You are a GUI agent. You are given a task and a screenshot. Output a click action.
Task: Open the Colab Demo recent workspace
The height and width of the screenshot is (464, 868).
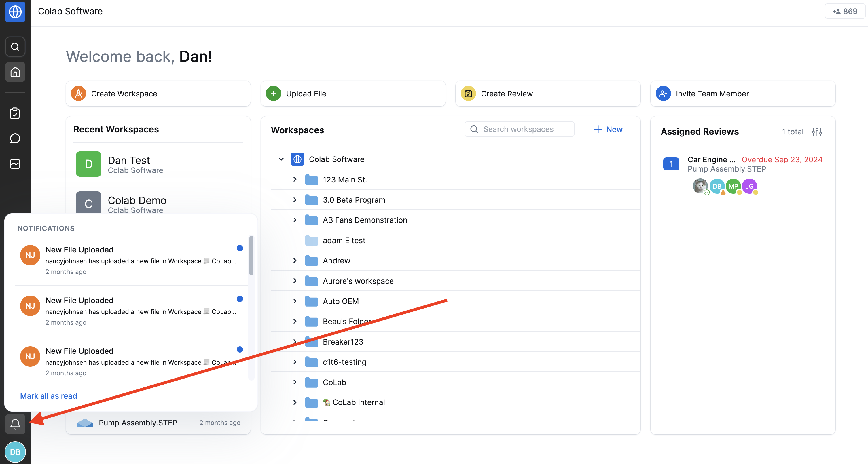(158, 203)
